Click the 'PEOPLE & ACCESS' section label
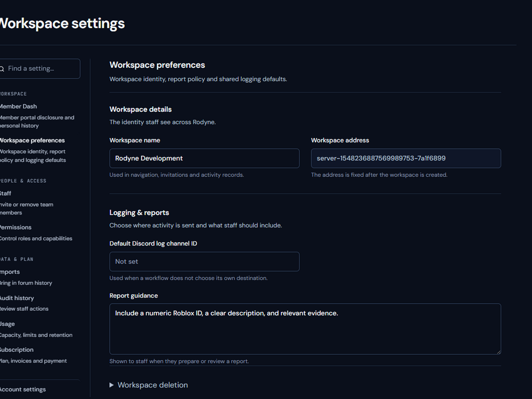 tap(23, 181)
